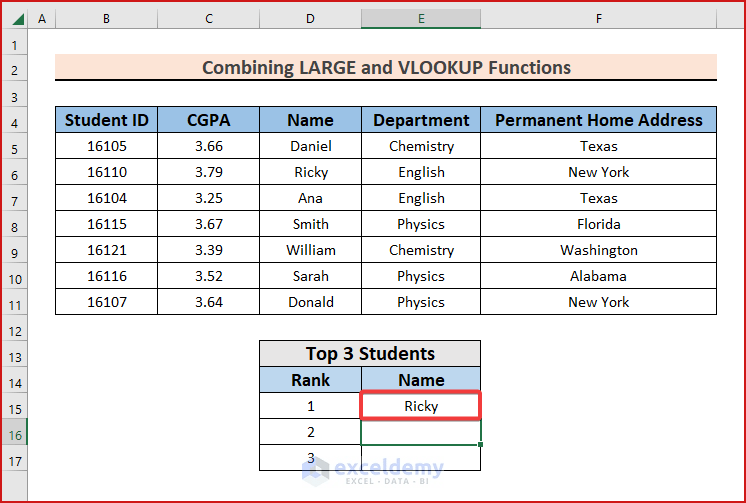Select cell with Student ID 16121
The height and width of the screenshot is (503, 746).
coord(107,250)
